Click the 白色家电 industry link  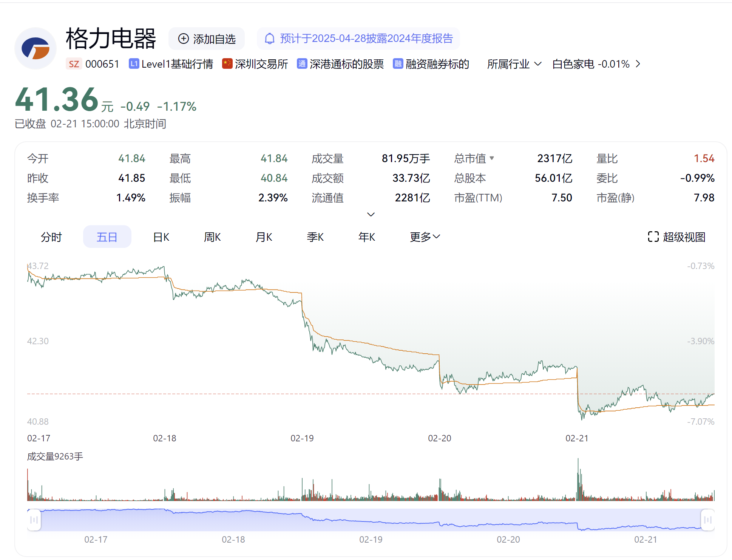[x=573, y=64]
